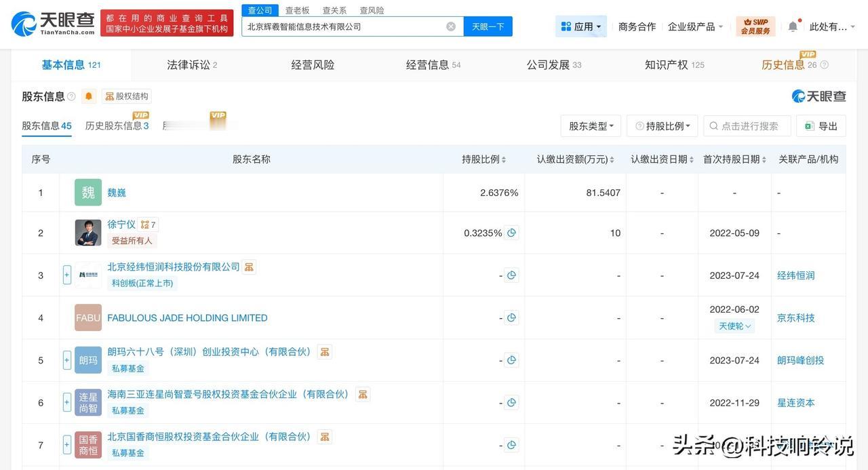The image size is (868, 470).
Task: Select the 查老板 search mode tab
Action: tap(298, 10)
